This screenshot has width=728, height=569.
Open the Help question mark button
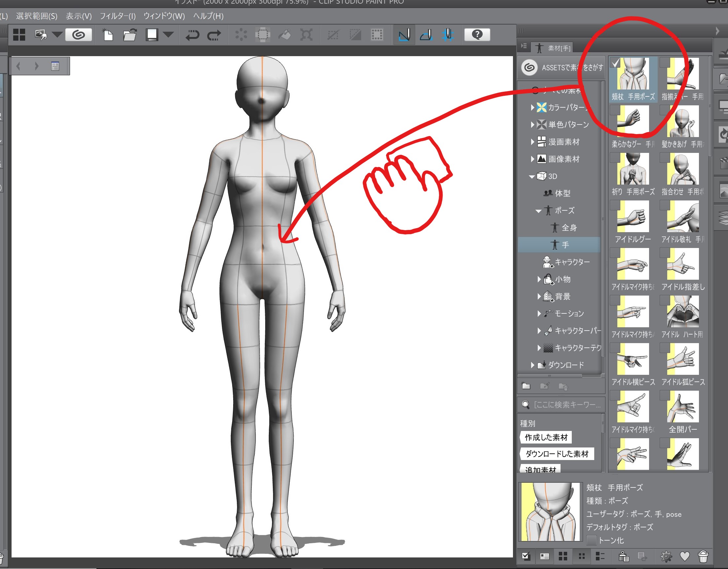click(477, 34)
